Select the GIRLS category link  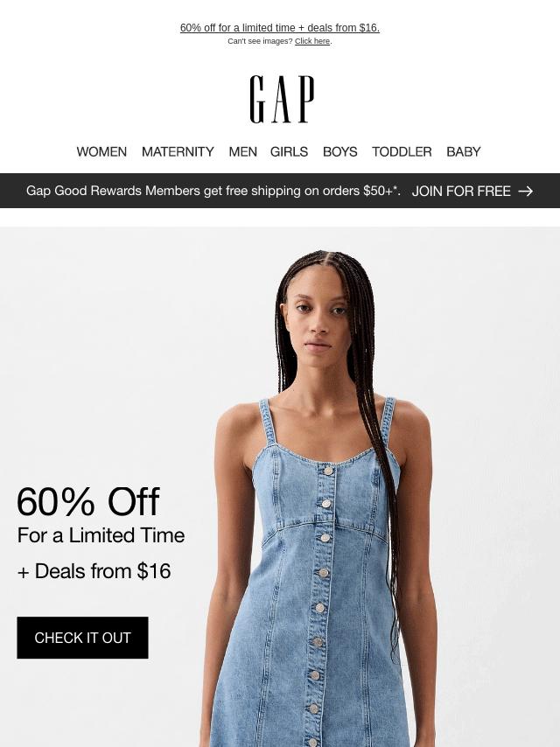click(289, 151)
